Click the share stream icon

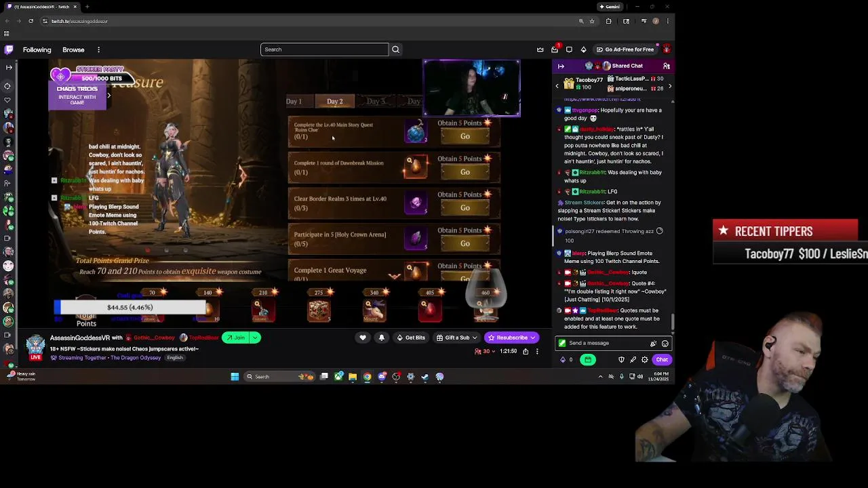coord(526,351)
